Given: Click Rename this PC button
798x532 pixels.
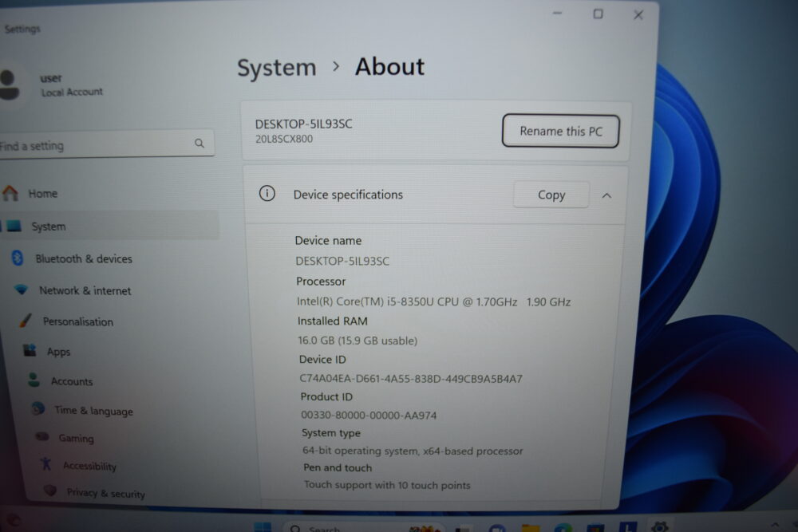Looking at the screenshot, I should tap(560, 132).
